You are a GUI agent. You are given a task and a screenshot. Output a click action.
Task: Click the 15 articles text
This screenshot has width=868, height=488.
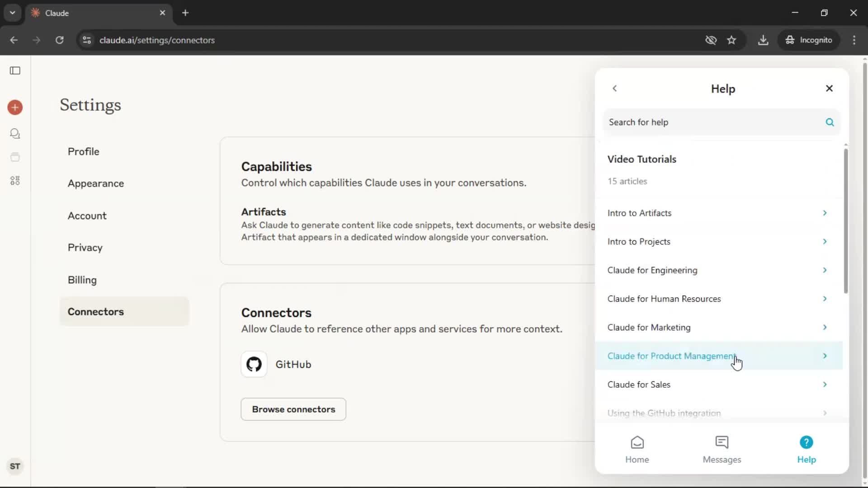[x=627, y=181]
